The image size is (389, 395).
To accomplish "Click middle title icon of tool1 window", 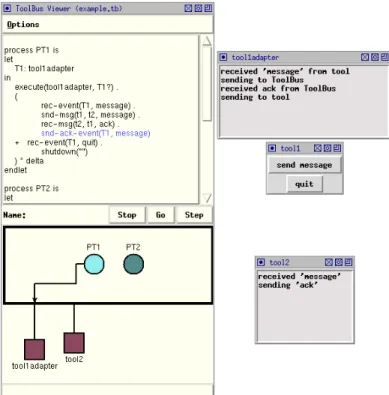I will click(x=328, y=148).
